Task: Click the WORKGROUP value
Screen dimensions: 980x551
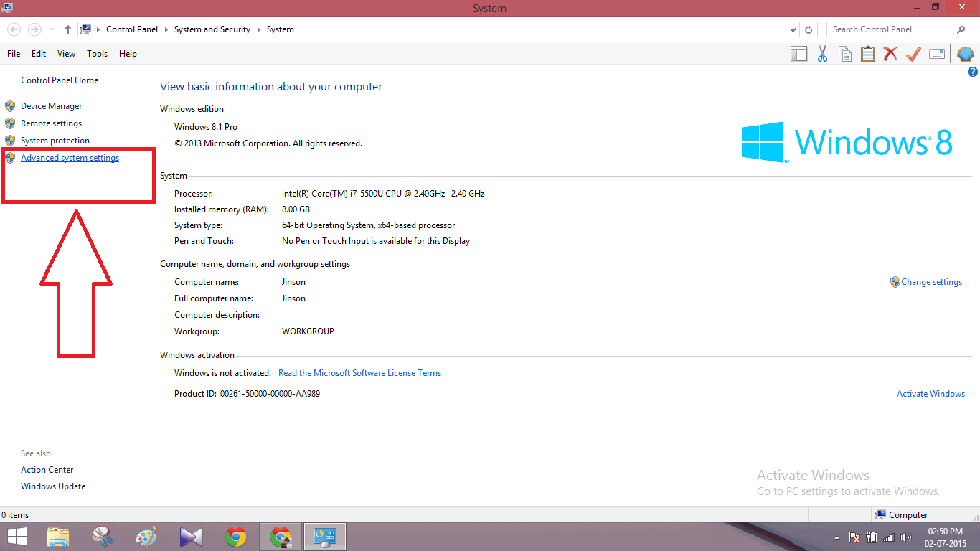Action: [x=308, y=331]
